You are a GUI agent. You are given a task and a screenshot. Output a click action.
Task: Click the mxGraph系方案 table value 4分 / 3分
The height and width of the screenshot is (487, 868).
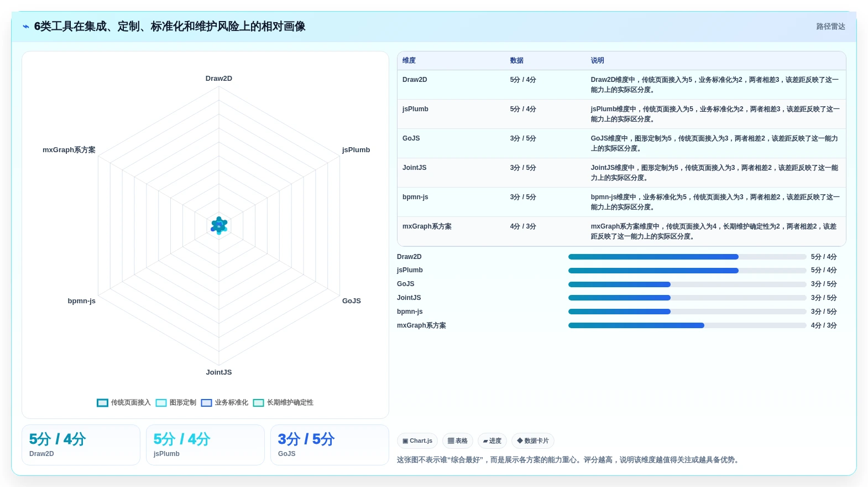(523, 226)
